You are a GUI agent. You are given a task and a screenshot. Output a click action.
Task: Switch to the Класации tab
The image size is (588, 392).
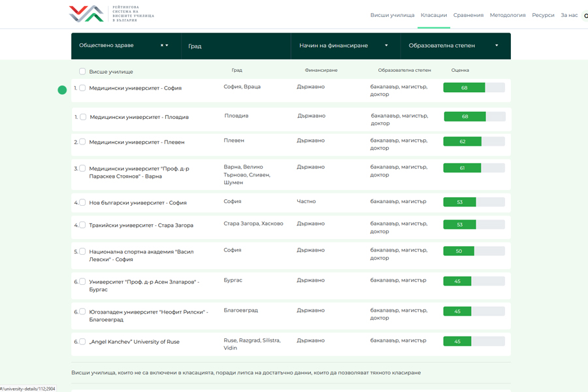point(434,16)
